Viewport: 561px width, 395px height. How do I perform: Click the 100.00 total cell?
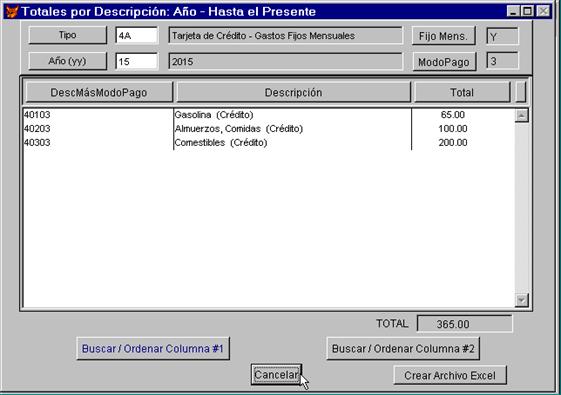pos(453,129)
